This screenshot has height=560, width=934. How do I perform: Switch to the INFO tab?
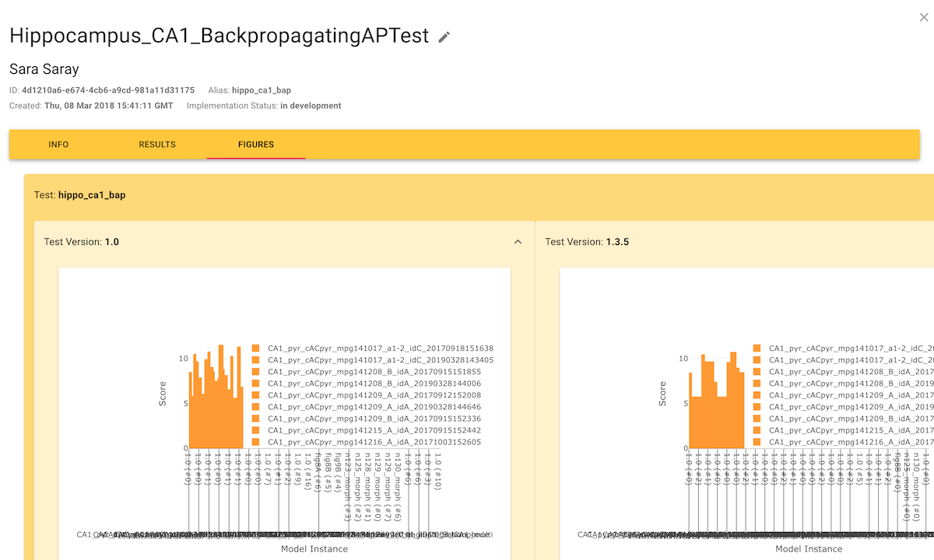[58, 145]
